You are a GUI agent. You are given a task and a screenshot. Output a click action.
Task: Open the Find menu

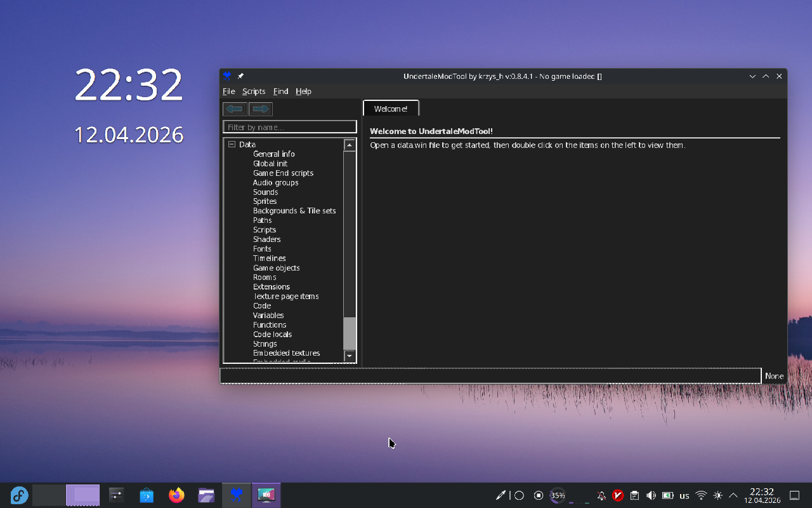[280, 91]
